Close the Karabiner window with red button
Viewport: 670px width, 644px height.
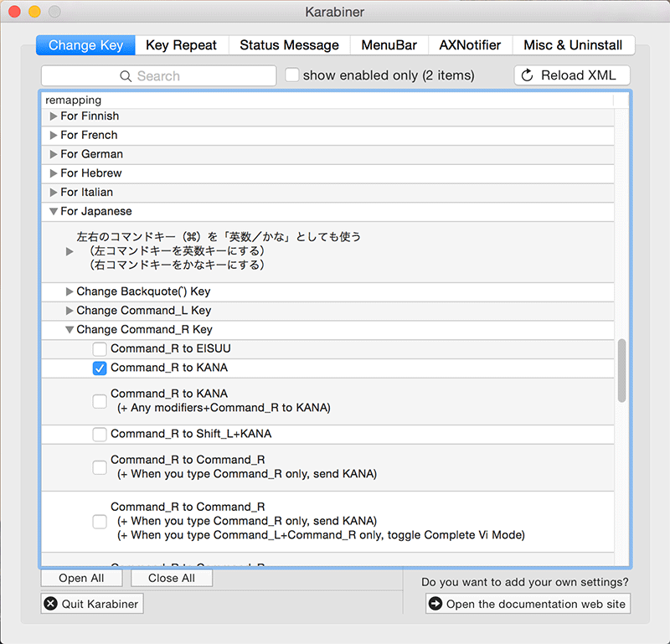tap(14, 12)
